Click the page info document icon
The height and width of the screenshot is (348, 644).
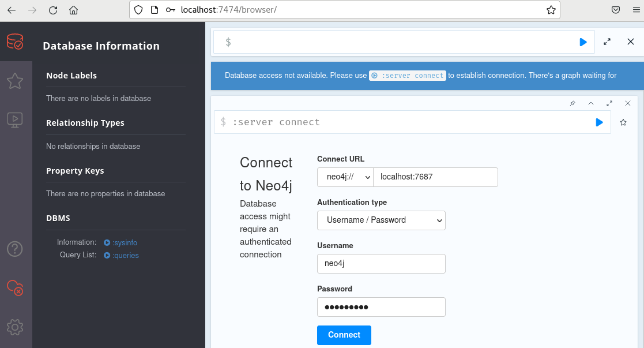click(x=155, y=10)
